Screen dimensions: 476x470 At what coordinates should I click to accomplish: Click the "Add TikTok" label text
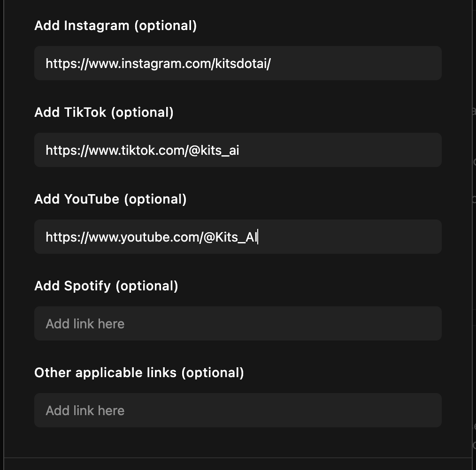pyautogui.click(x=70, y=112)
